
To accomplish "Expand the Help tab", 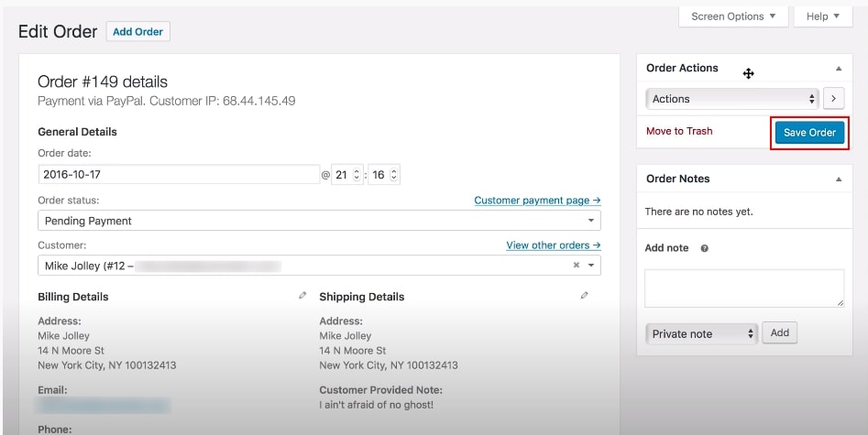I will [822, 16].
